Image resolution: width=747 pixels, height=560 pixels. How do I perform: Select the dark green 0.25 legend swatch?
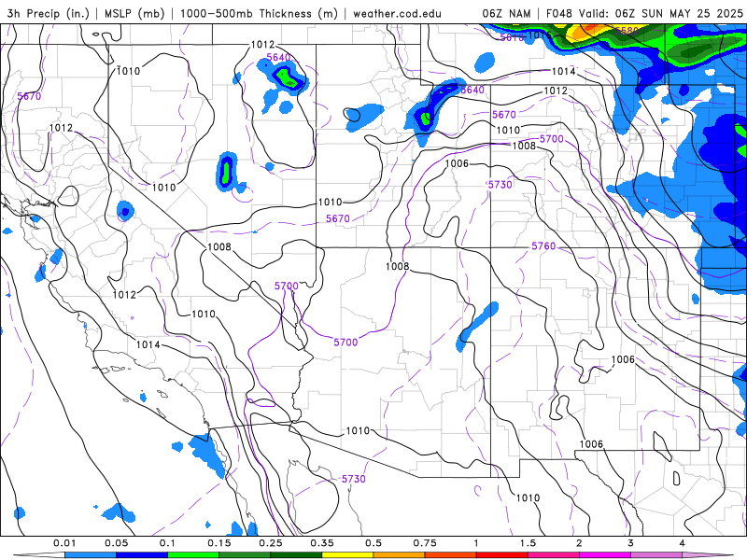[x=296, y=555]
